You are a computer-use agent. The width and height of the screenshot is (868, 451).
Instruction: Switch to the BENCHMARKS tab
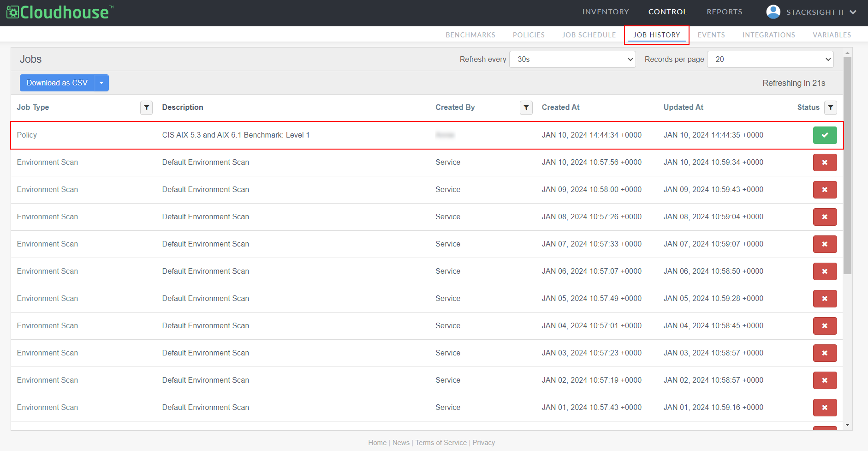(x=470, y=35)
